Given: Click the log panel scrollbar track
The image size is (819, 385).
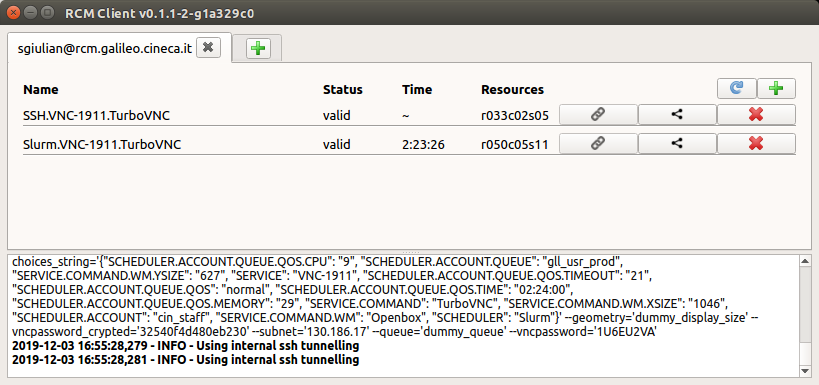Looking at the screenshot, I should click(805, 316).
